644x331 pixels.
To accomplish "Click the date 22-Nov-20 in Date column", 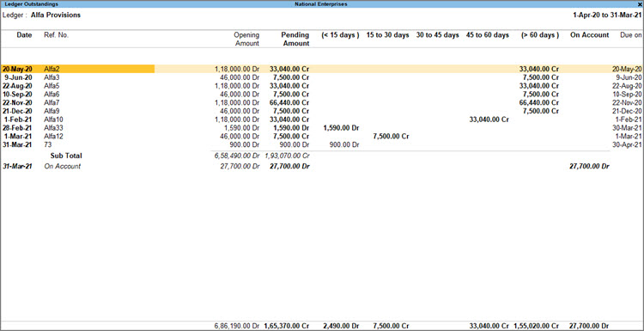I will click(17, 102).
